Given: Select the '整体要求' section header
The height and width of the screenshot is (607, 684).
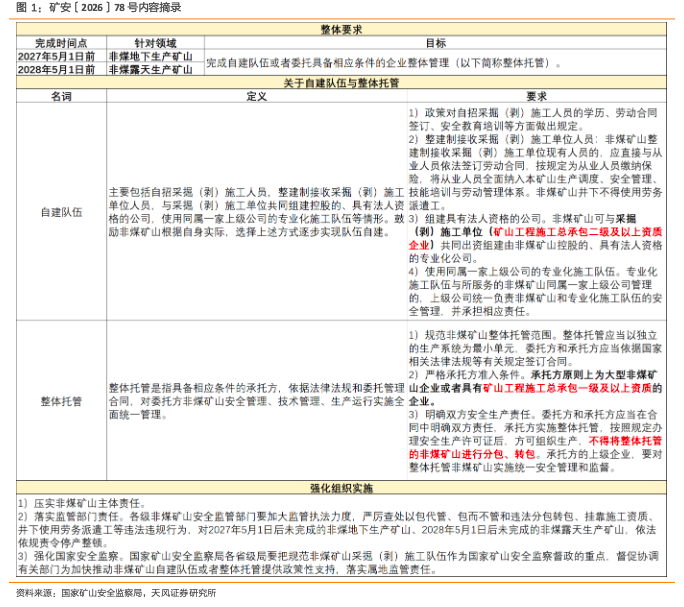Looking at the screenshot, I should click(341, 29).
